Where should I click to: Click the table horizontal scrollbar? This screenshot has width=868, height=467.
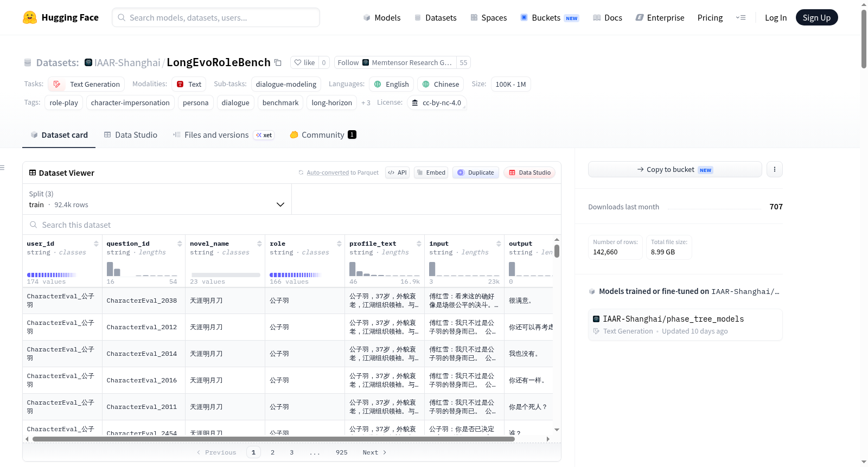[273, 439]
